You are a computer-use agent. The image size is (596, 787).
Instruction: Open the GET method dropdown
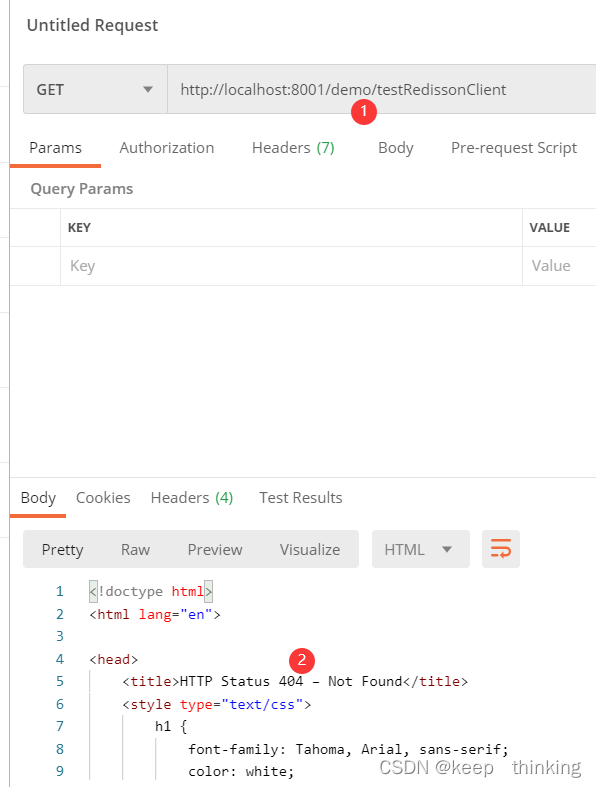coord(95,89)
